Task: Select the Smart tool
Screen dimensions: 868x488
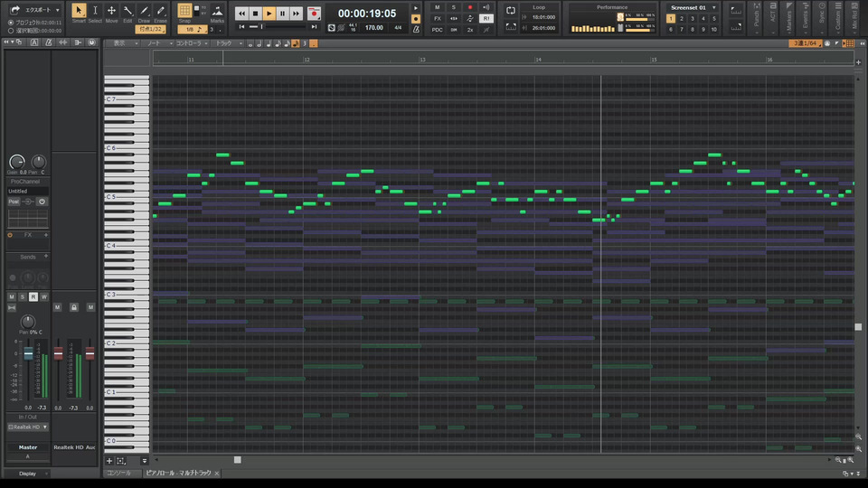Action: click(79, 11)
